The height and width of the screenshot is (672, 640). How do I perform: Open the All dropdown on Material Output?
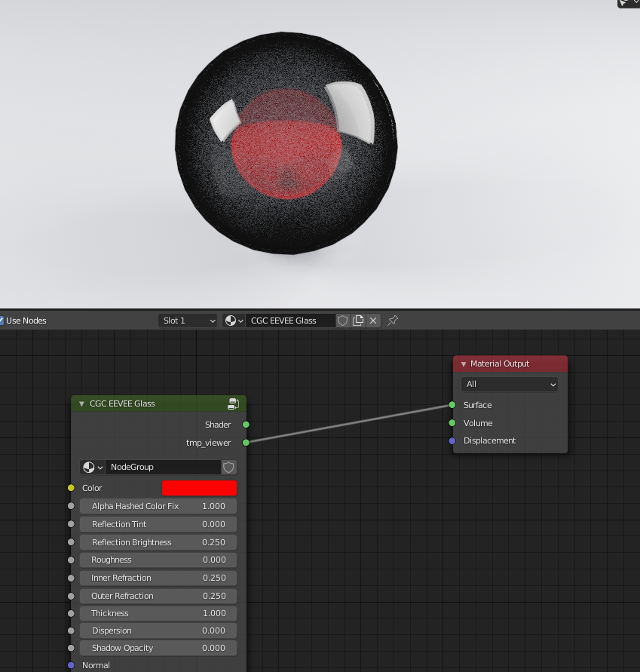tap(510, 384)
